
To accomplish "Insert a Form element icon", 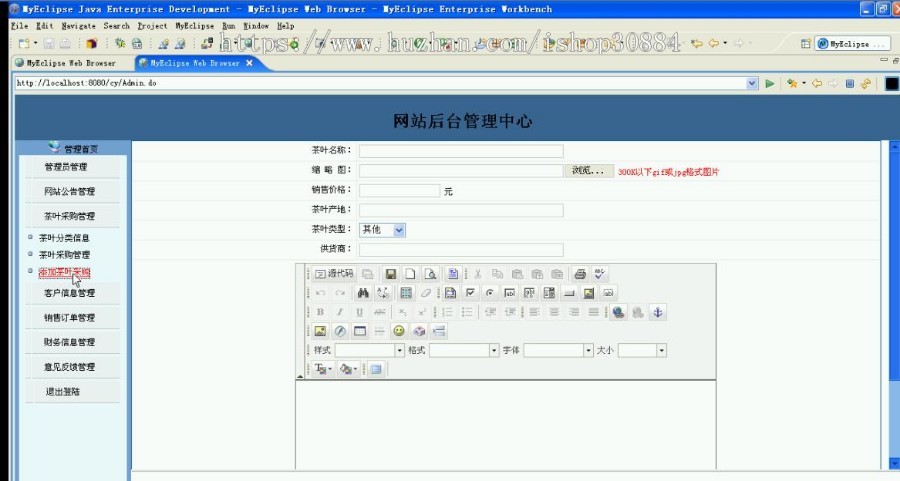I will [451, 293].
